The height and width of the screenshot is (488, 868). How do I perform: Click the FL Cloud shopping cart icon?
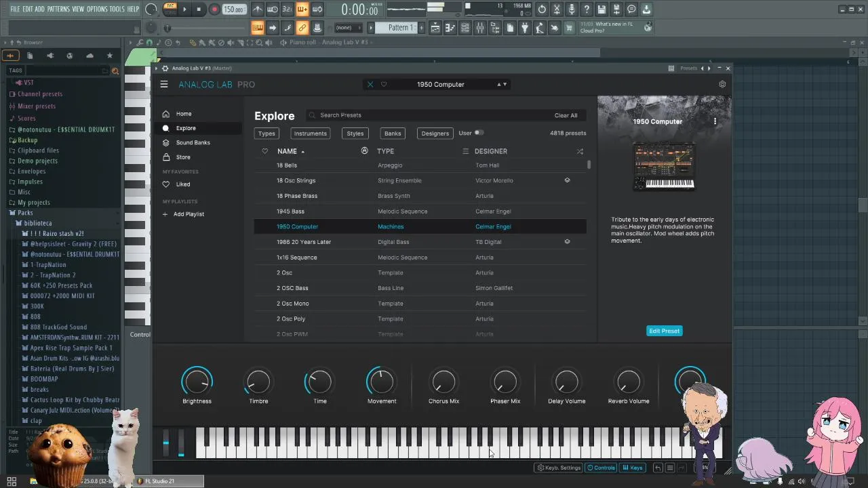coord(569,28)
